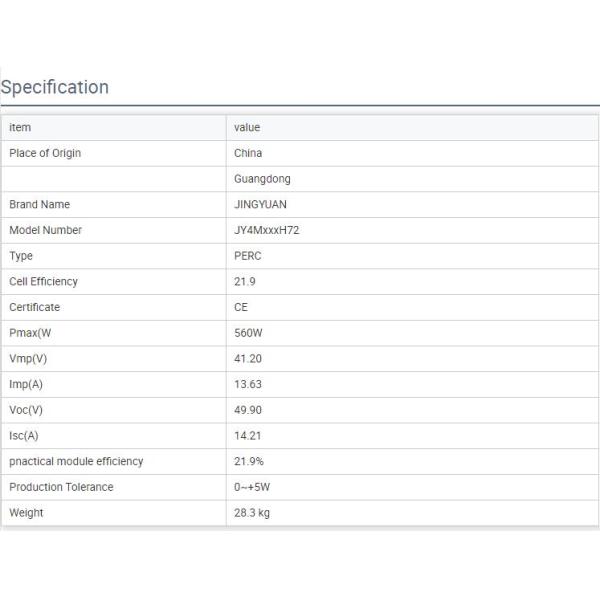Select the Production Tolerance value 0~+5W
The width and height of the screenshot is (600, 600).
254,487
